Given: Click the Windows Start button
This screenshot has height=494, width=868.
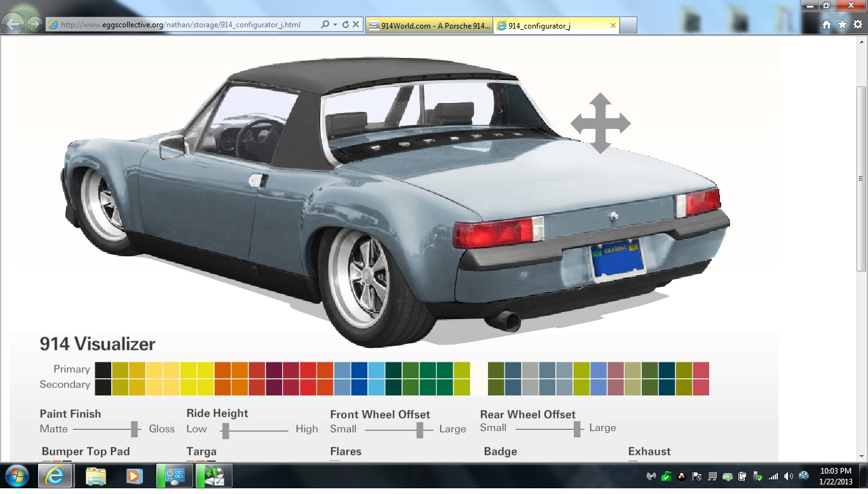Looking at the screenshot, I should tap(17, 476).
